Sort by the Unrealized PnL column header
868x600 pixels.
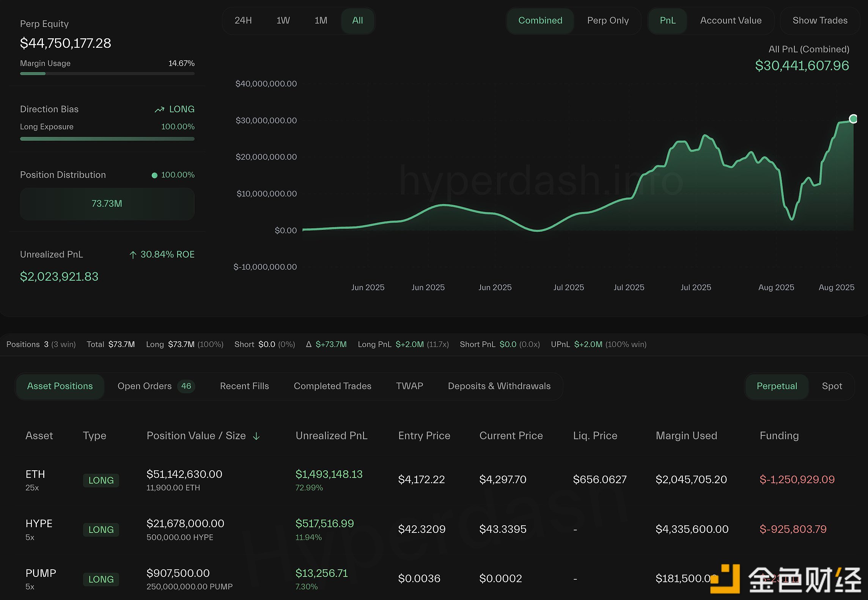click(331, 436)
